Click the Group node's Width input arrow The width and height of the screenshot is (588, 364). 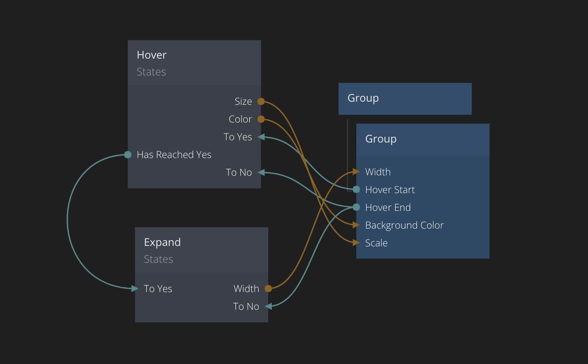point(356,172)
